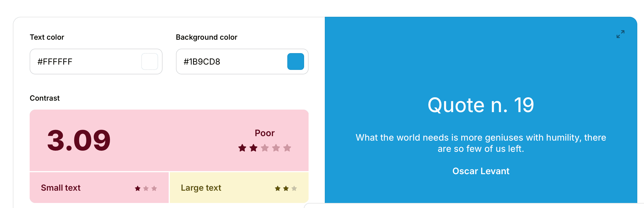Open the white text color swatch
644x208 pixels.
click(x=150, y=62)
